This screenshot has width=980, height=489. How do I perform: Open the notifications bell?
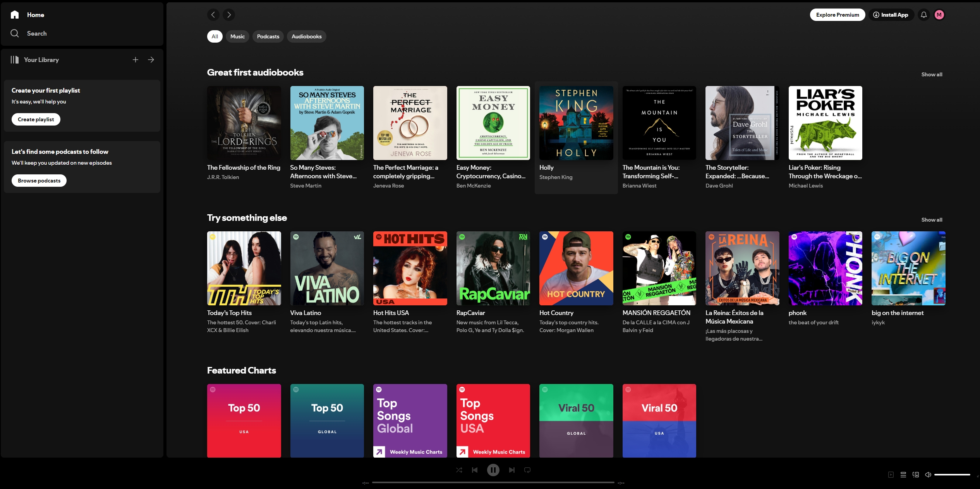[x=924, y=15]
